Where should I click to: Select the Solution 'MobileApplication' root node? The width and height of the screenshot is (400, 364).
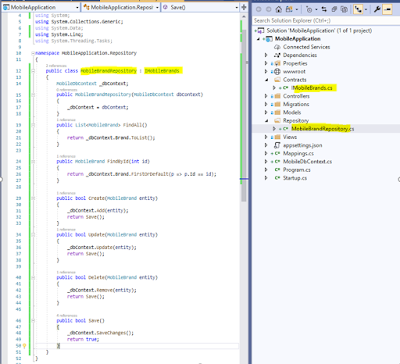(319, 30)
